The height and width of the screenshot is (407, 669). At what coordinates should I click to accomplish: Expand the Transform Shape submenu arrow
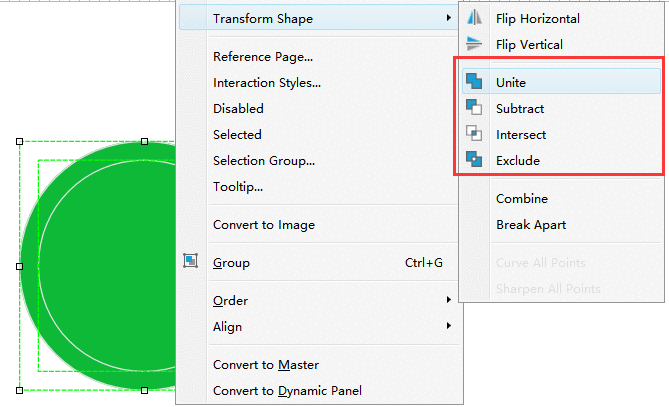coord(448,18)
